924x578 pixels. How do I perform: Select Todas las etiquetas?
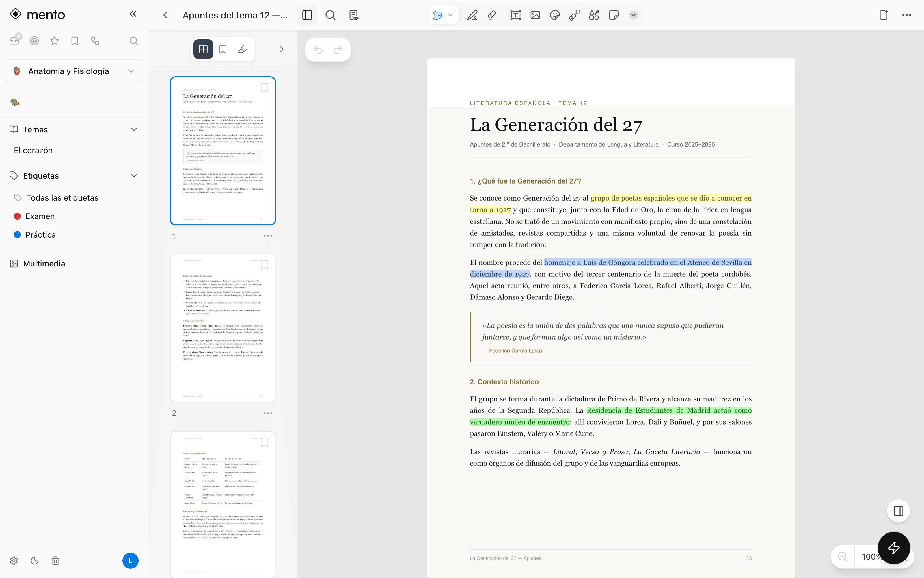(x=62, y=198)
